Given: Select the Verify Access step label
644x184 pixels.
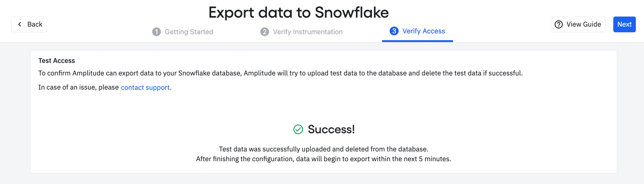Looking at the screenshot, I should point(424,31).
